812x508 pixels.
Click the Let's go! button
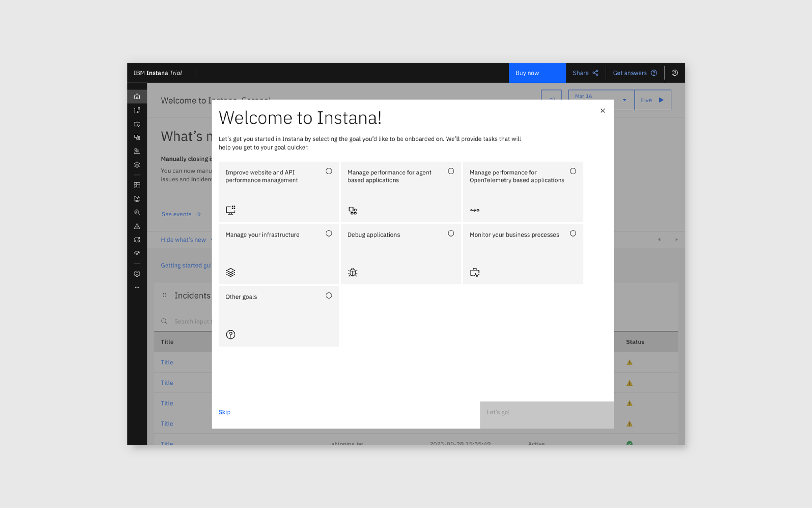(x=547, y=415)
